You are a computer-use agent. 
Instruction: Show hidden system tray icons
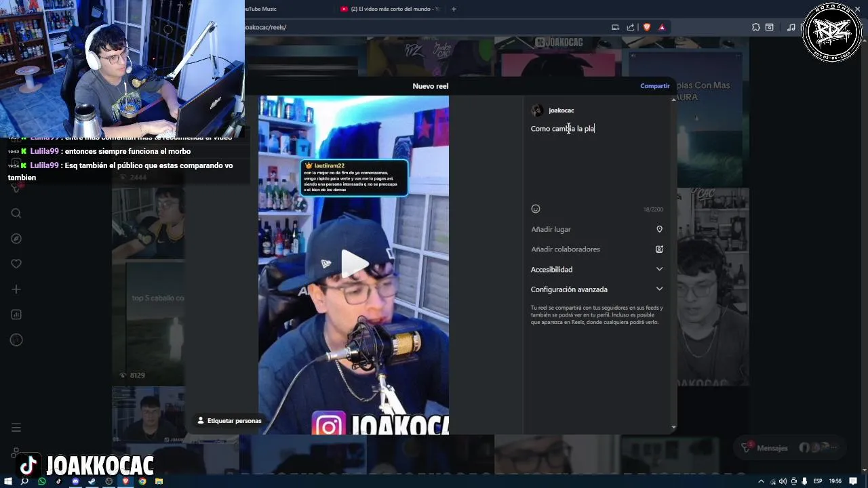click(x=762, y=481)
